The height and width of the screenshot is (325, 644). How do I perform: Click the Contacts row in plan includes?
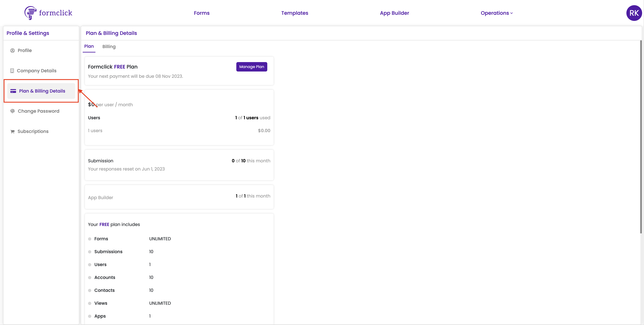(121, 290)
